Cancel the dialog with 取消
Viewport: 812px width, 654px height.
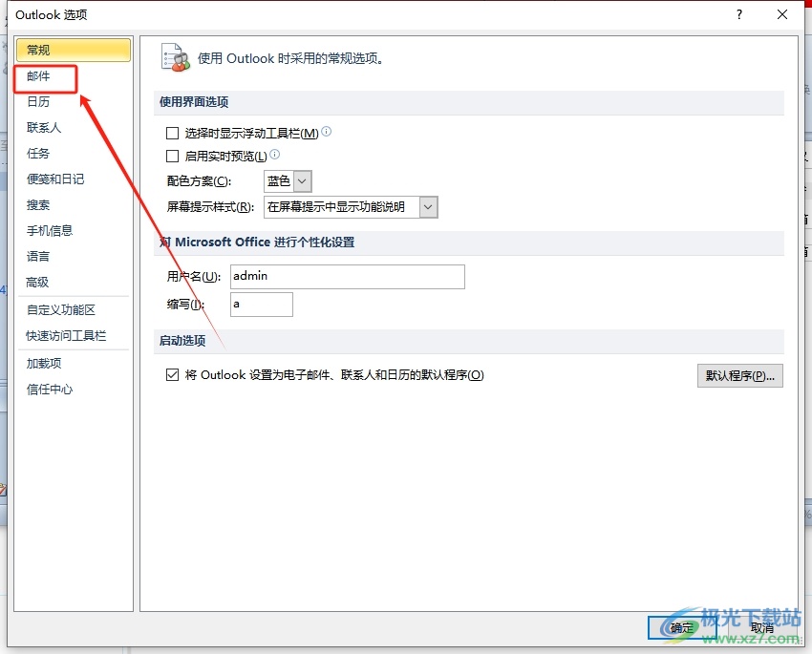coord(762,628)
